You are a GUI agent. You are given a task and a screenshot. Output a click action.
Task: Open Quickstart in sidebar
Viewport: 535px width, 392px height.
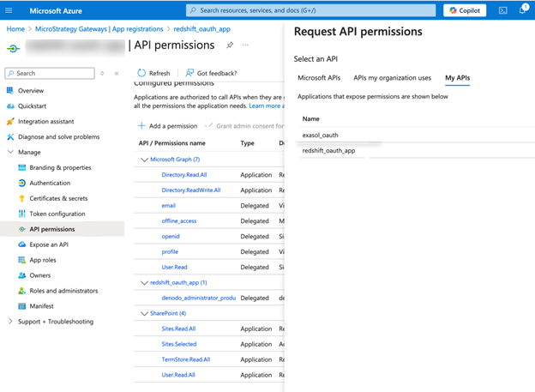[33, 106]
